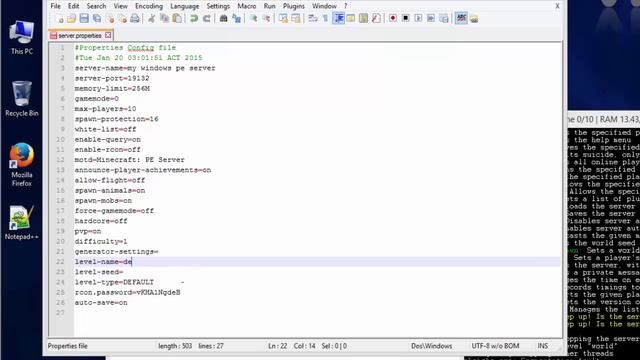The image size is (640, 360).
Task: Undo the last edit with green arrow icon
Action: click(x=194, y=18)
